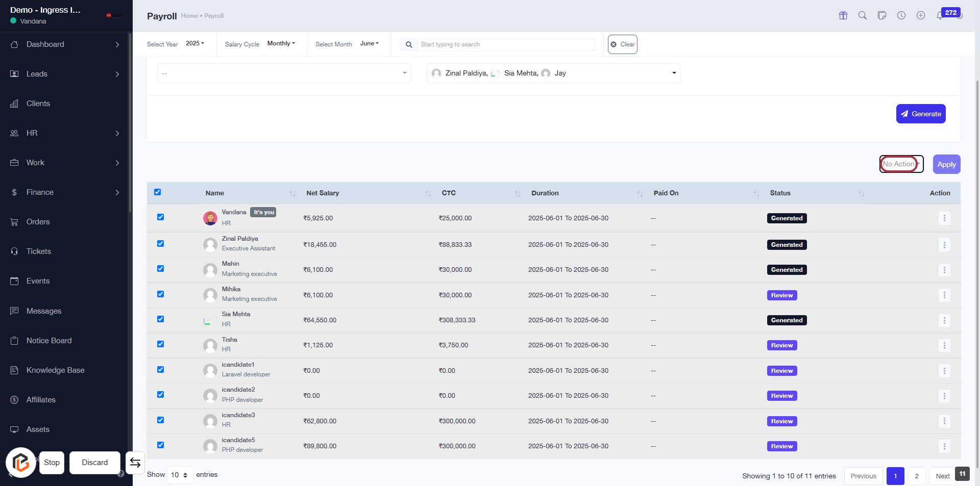This screenshot has height=486, width=980.
Task: Uncheck the checkbox for icandidate5 row
Action: 160,445
